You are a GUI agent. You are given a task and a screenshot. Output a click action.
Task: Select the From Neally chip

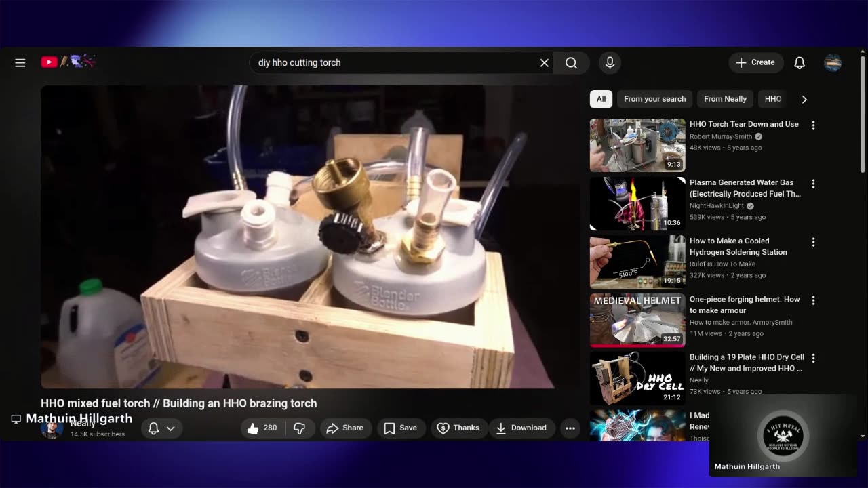click(x=725, y=99)
